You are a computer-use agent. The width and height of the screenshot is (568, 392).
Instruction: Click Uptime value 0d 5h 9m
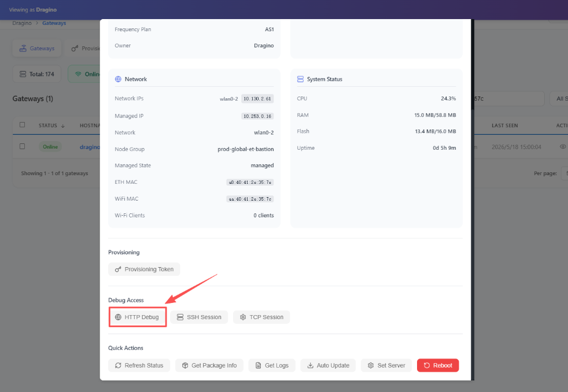[x=444, y=147]
